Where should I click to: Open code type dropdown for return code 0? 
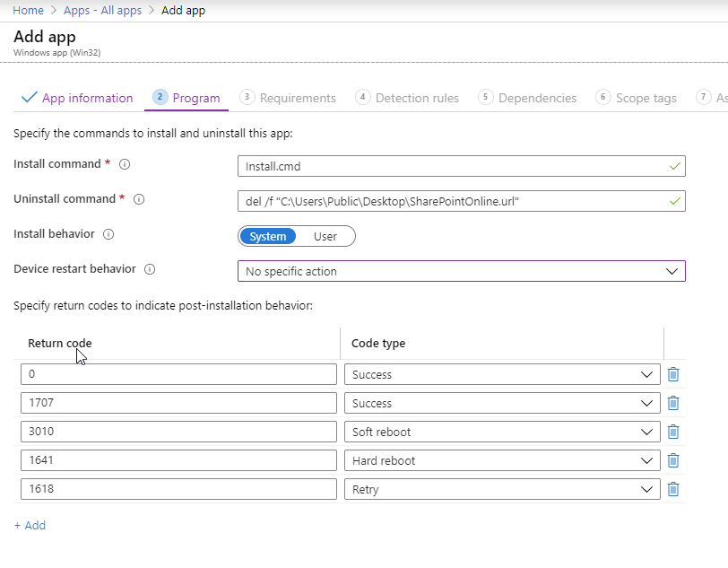coord(502,374)
